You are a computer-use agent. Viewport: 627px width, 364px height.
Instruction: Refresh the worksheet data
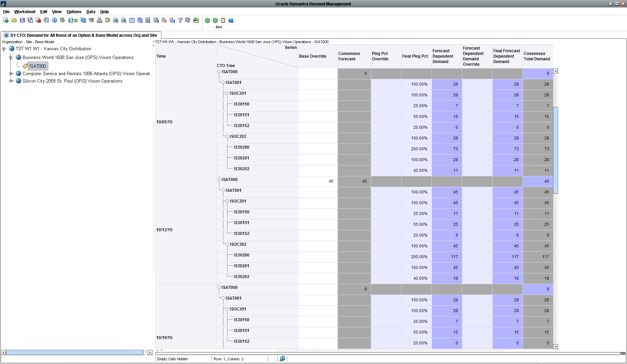click(x=83, y=20)
